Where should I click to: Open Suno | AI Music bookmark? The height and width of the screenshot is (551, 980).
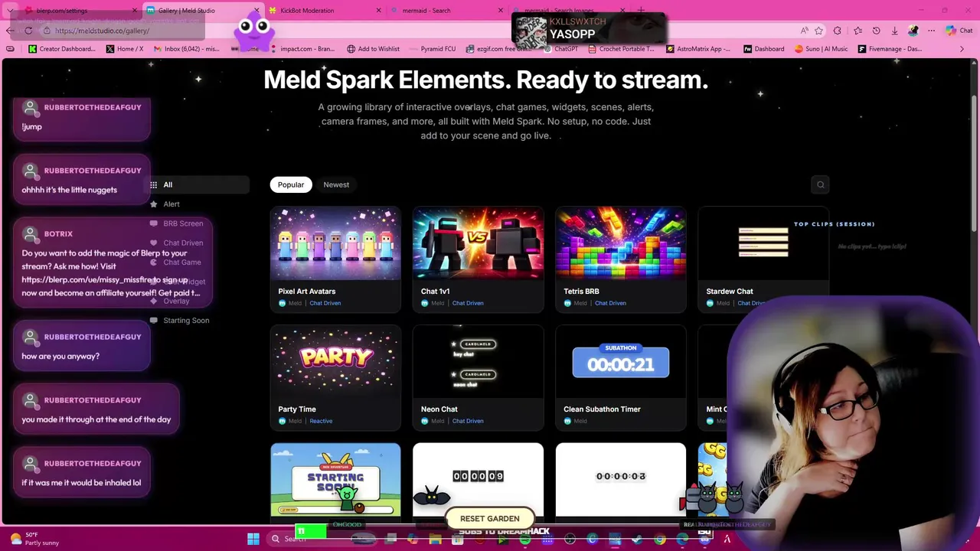[821, 49]
